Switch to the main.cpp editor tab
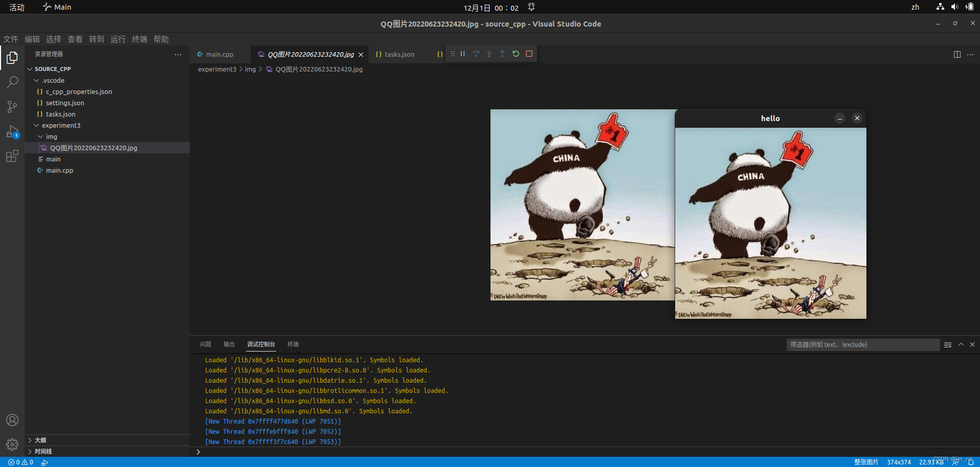Viewport: 980px width, 467px height. (x=220, y=54)
